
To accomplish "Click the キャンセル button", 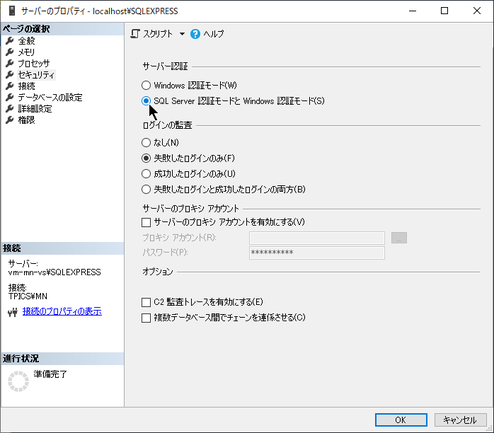I will (x=460, y=420).
